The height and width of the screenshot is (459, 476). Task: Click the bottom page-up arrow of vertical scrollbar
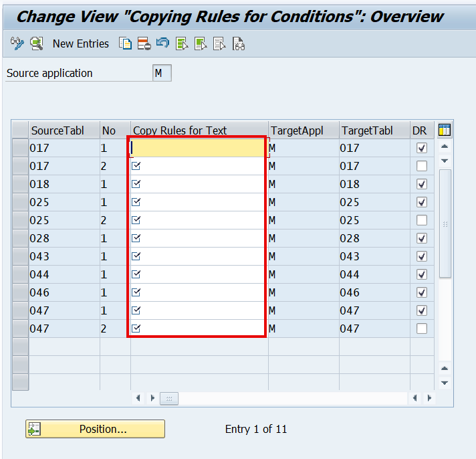445,369
